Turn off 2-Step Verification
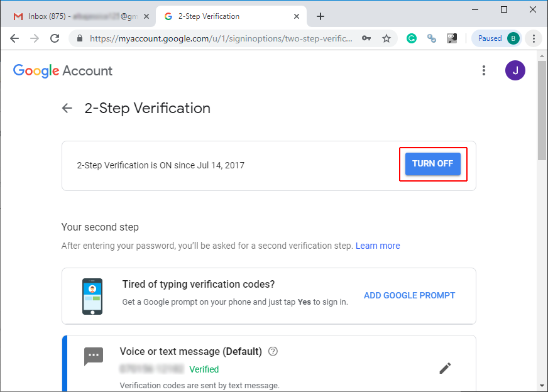Screen dimensions: 548x392 click(432, 164)
